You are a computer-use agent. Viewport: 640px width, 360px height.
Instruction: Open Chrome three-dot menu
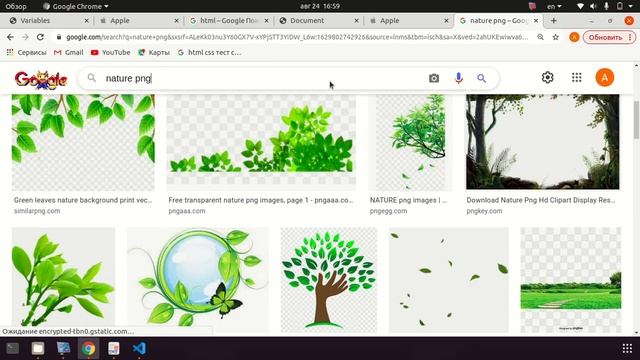[631, 37]
